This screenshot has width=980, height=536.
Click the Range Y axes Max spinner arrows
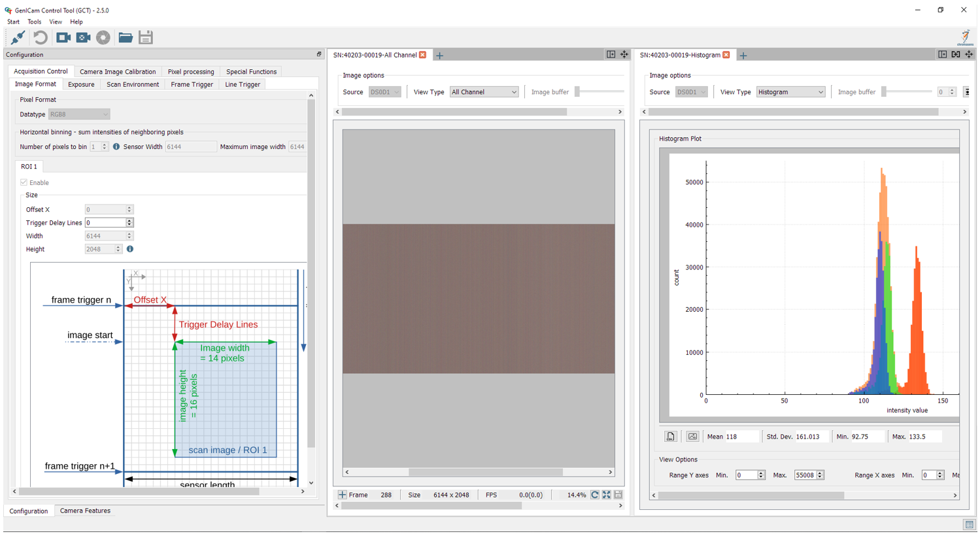[x=820, y=475]
